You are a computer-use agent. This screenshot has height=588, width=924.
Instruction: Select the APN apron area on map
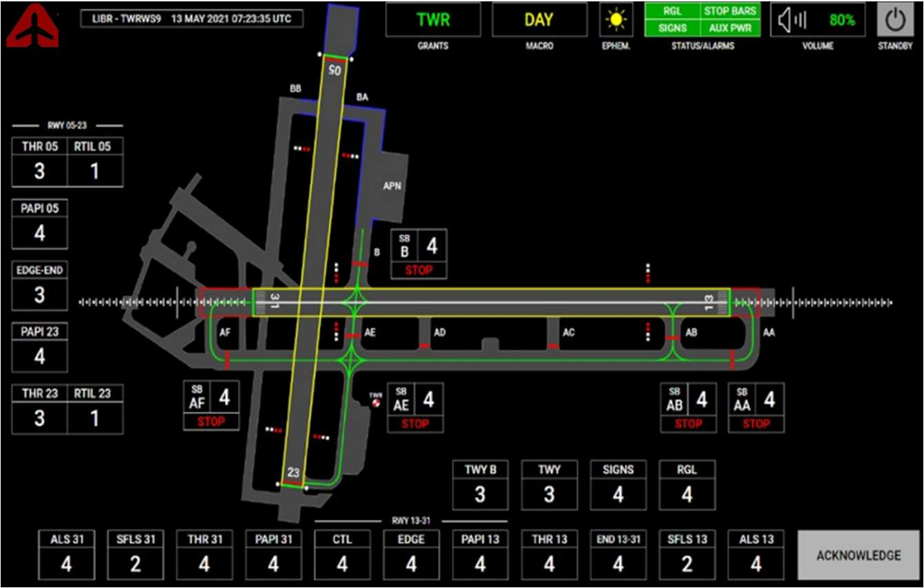click(392, 185)
